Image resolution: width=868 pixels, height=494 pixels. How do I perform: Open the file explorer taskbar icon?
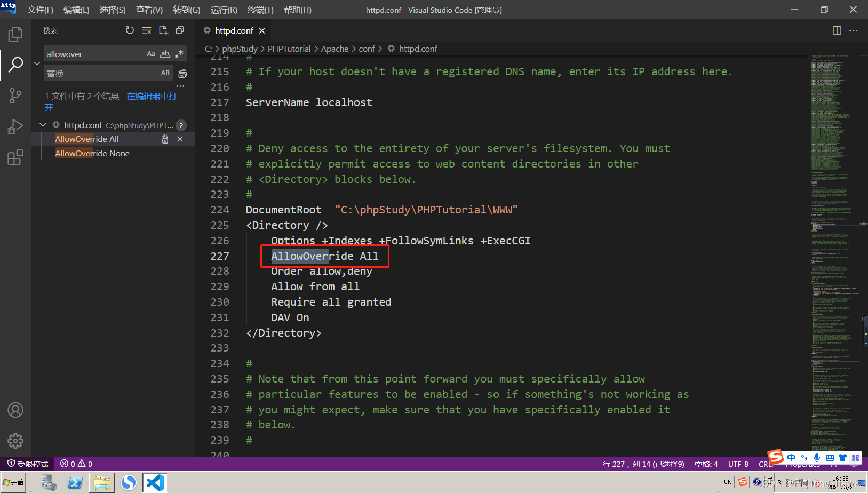coord(101,483)
